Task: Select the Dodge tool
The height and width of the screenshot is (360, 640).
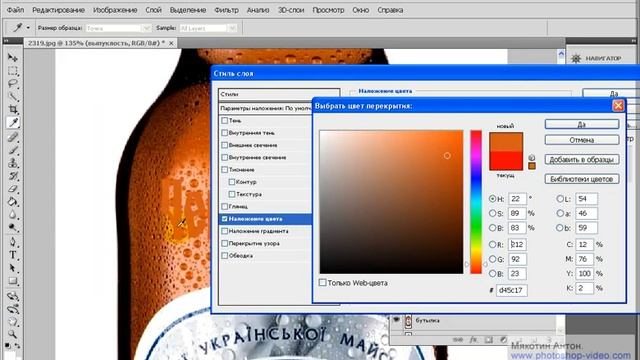Action: (x=13, y=228)
